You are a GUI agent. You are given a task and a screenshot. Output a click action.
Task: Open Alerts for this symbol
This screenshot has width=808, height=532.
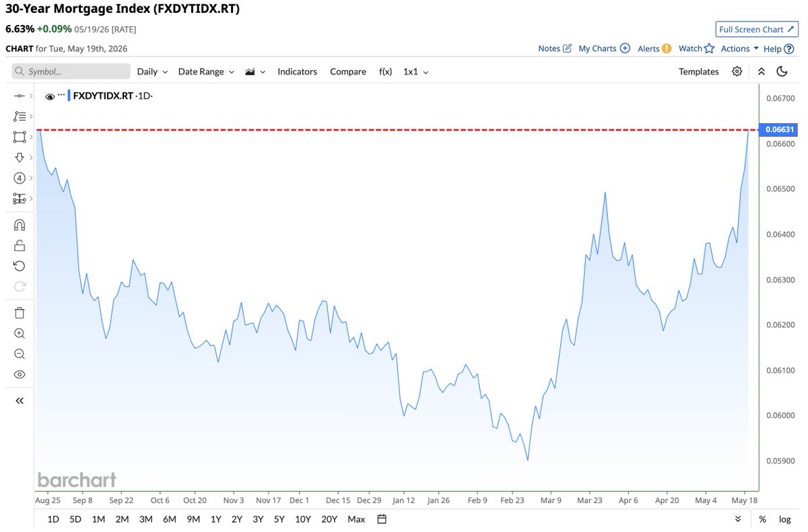point(654,48)
